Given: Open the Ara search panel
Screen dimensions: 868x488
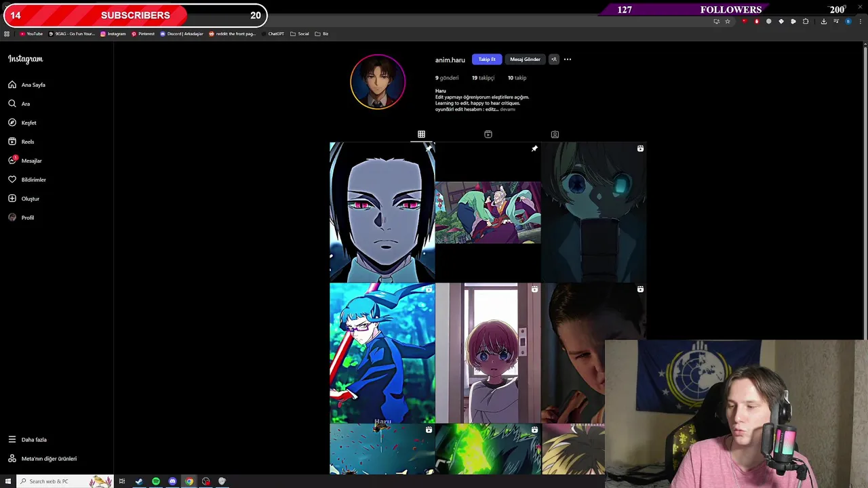Looking at the screenshot, I should point(19,104).
